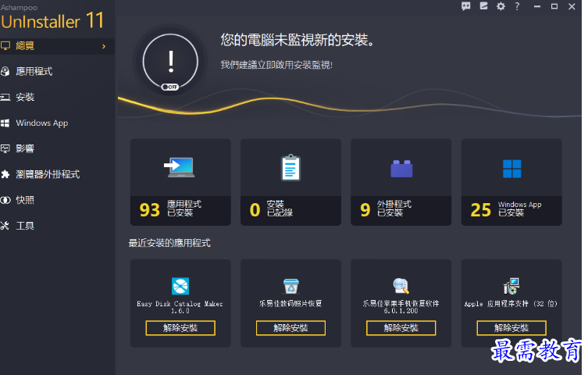
Task: Click the 乐易佳数码照片恢复 app thumbnail
Action: (x=290, y=286)
